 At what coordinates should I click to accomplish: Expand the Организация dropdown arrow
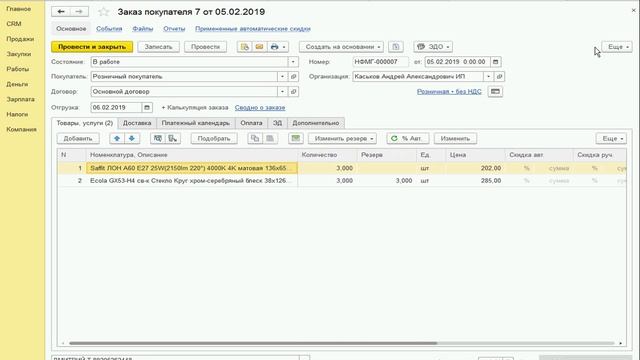[x=489, y=76]
